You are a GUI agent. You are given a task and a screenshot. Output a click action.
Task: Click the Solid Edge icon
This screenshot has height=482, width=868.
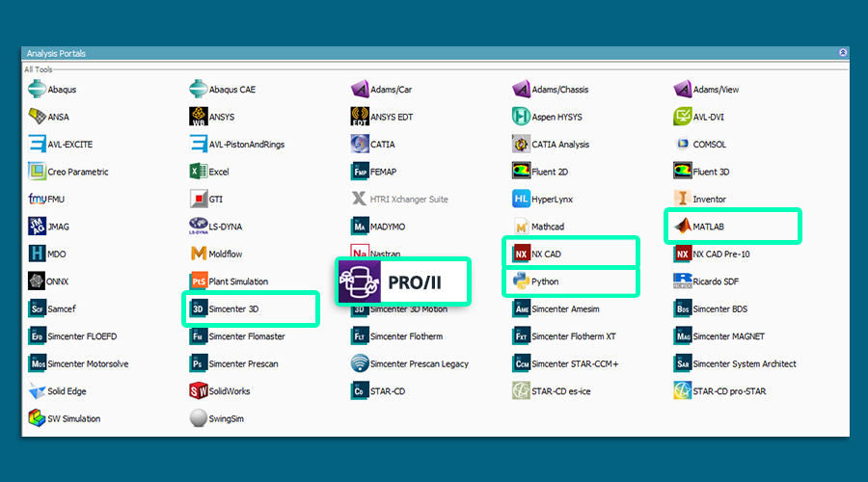coord(37,391)
